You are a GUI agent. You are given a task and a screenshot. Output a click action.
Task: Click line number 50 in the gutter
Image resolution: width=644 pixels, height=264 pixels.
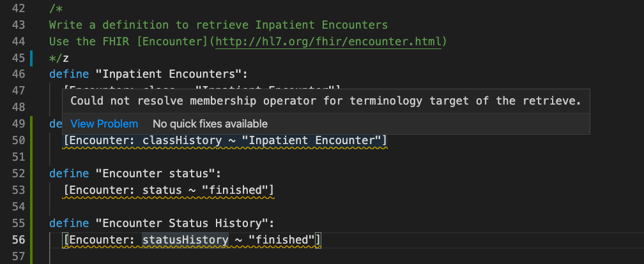(17, 140)
